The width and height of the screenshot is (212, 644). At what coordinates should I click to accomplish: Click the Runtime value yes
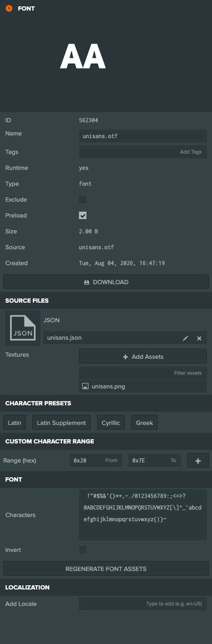(84, 168)
